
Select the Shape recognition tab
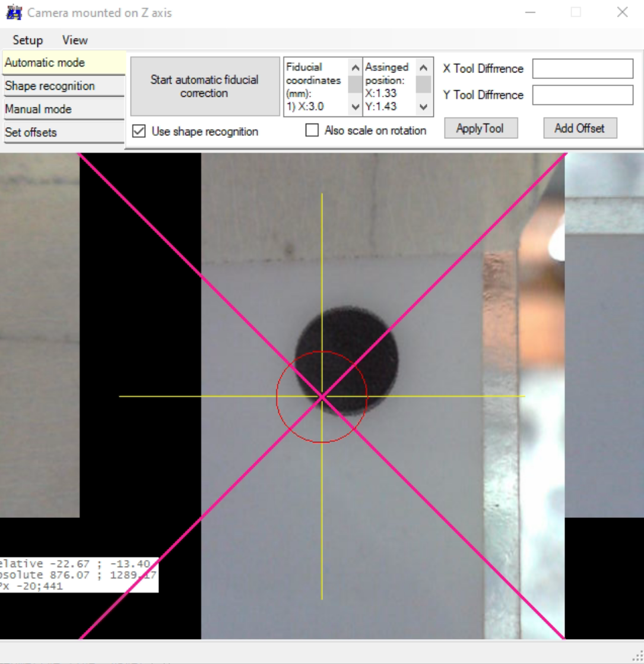63,86
